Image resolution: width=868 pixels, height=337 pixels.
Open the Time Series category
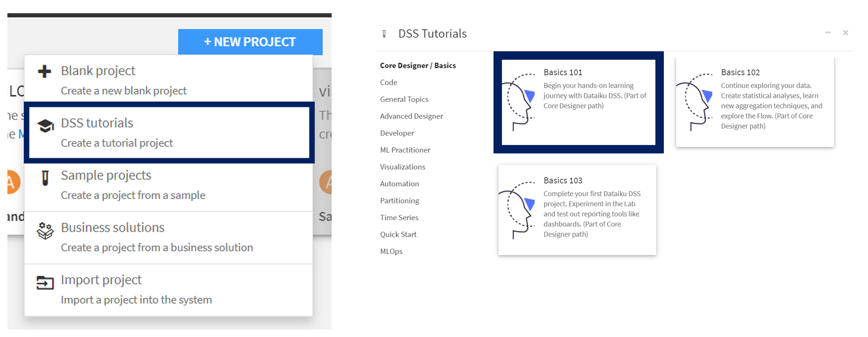click(x=399, y=218)
